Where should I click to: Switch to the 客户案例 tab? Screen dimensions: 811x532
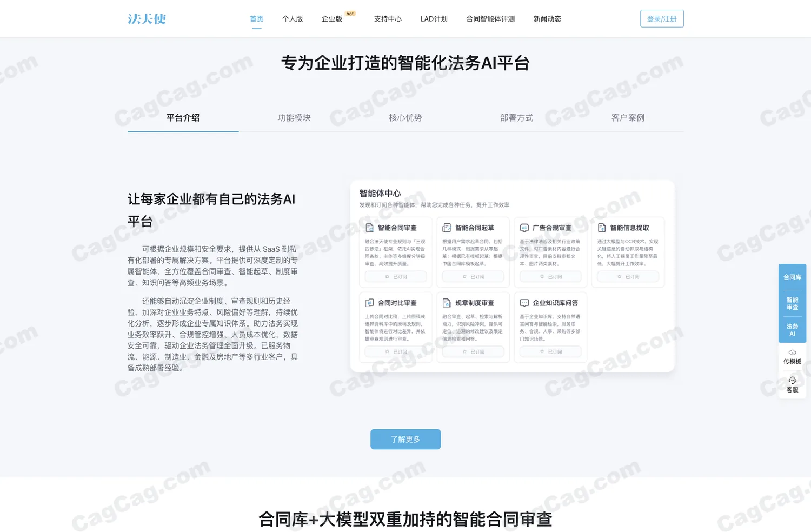click(628, 118)
